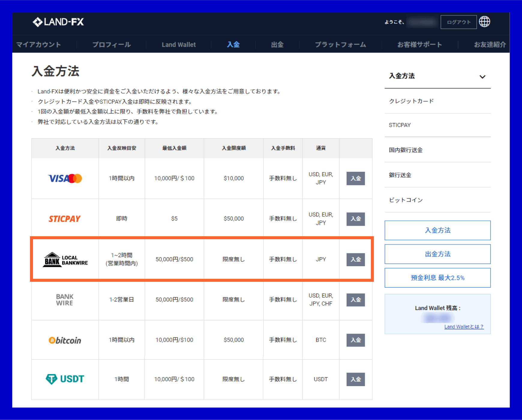The height and width of the screenshot is (420, 522).
Task: Open the プロフィール menu
Action: coord(112,45)
